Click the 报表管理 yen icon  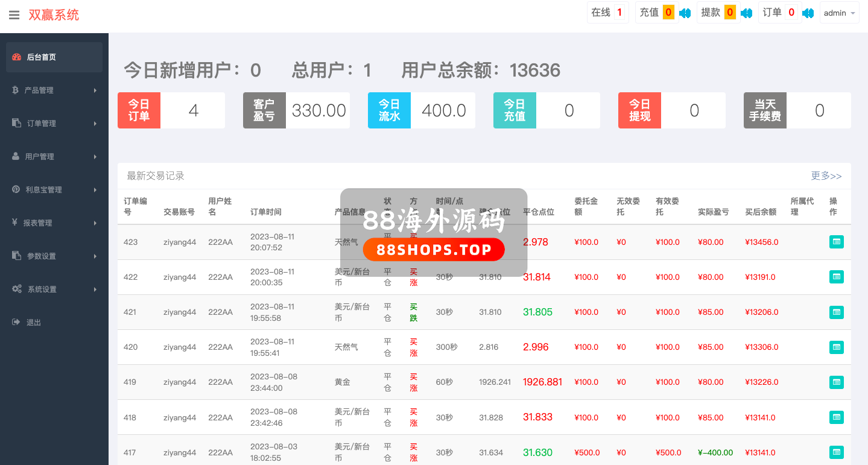point(14,223)
